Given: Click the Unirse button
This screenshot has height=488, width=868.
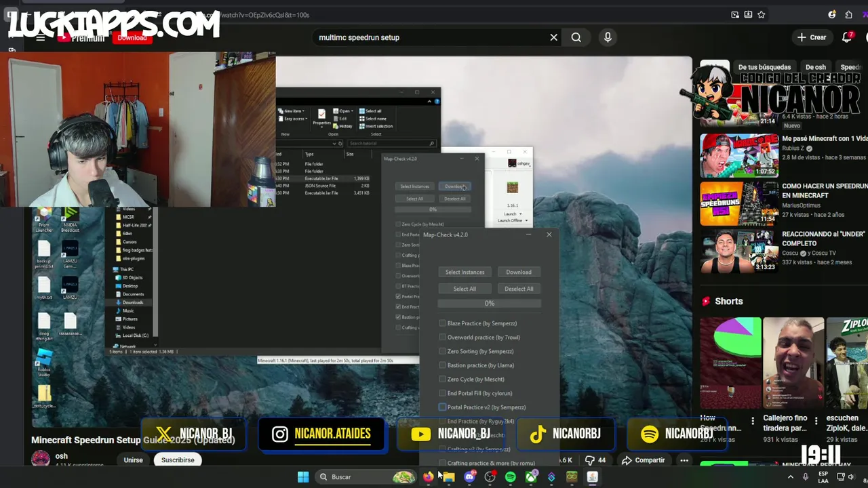Looking at the screenshot, I should 133,460.
